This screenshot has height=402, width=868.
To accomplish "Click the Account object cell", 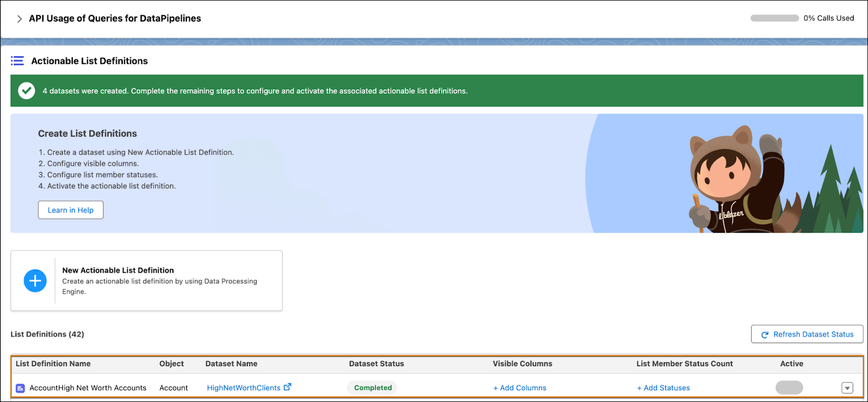I will coord(173,388).
